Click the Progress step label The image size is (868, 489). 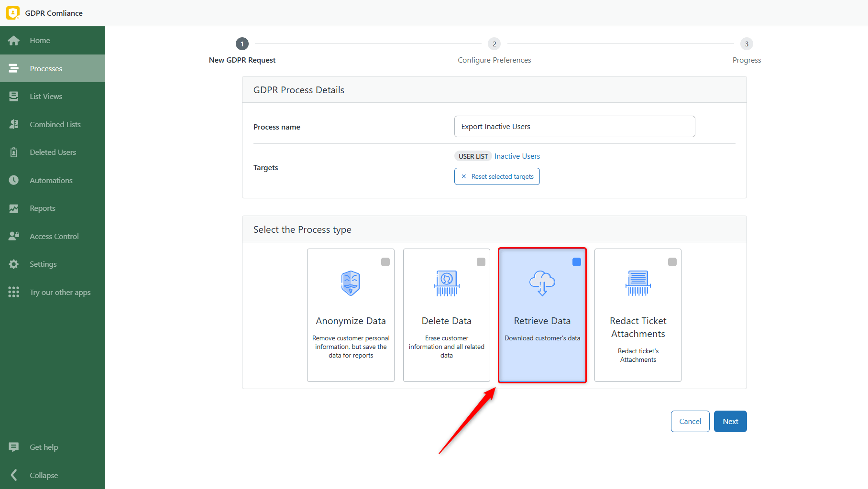coord(747,60)
